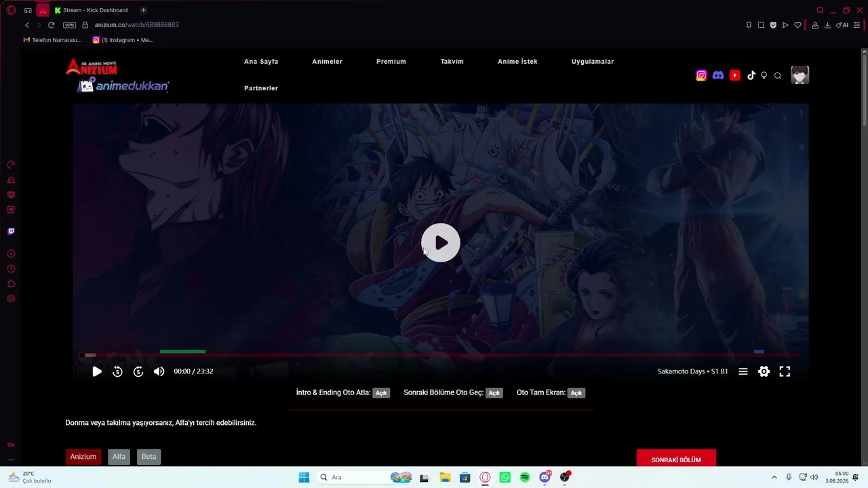
Task: Open the browser snapshot tool icon
Action: pyautogui.click(x=761, y=25)
